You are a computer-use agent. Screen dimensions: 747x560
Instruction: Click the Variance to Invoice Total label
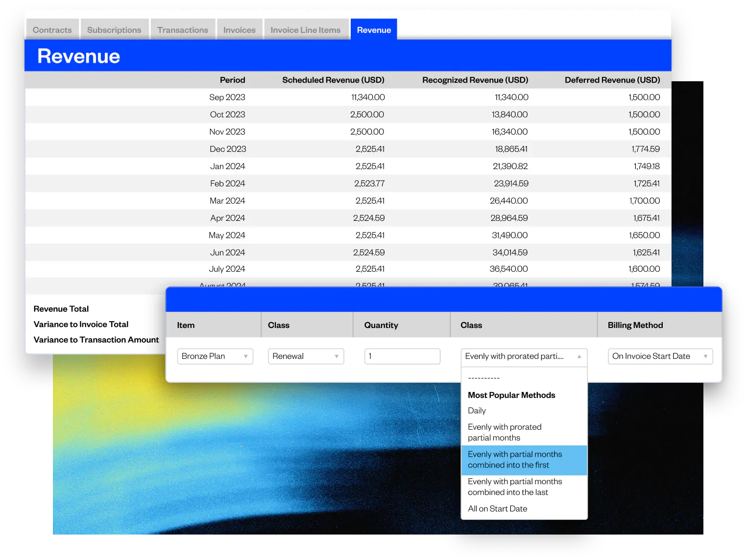coord(81,325)
